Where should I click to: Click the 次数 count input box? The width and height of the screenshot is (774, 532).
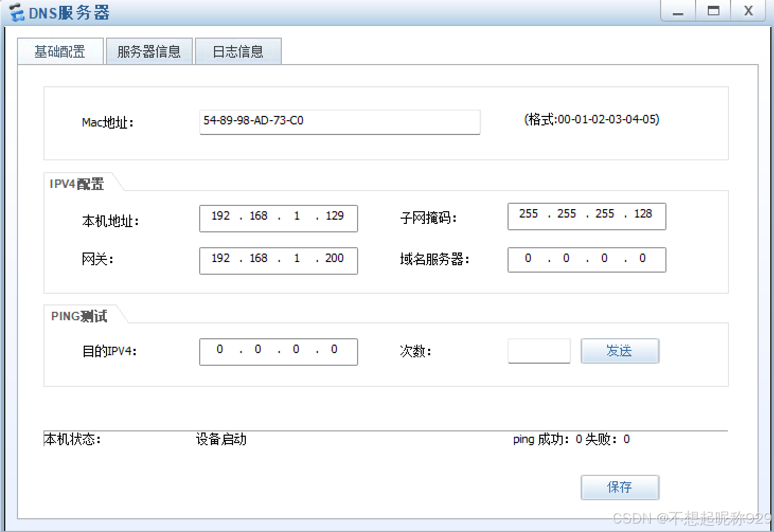click(539, 351)
